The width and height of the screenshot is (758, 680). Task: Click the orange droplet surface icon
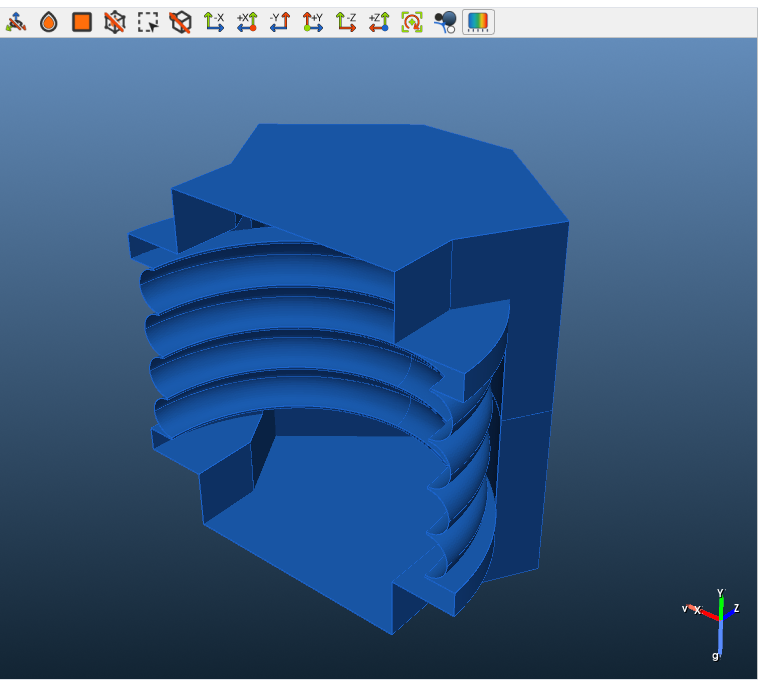click(49, 22)
